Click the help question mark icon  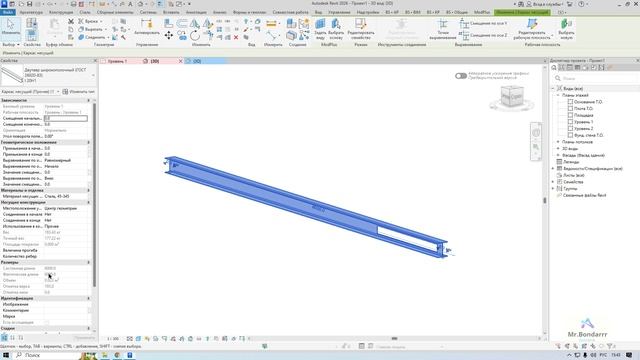pyautogui.click(x=581, y=4)
